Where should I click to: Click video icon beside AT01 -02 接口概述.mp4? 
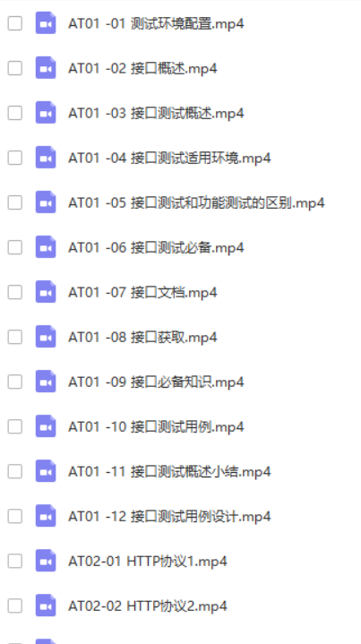pos(46,68)
